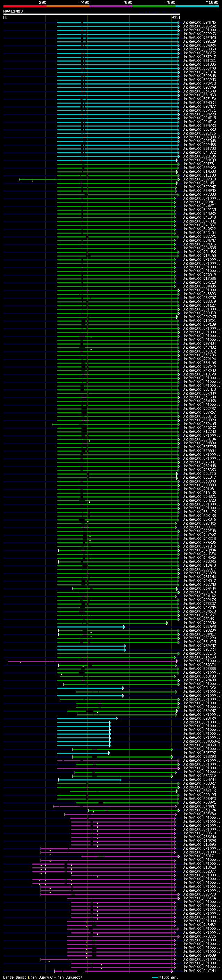Click the white query sequence bar

coord(92,14)
